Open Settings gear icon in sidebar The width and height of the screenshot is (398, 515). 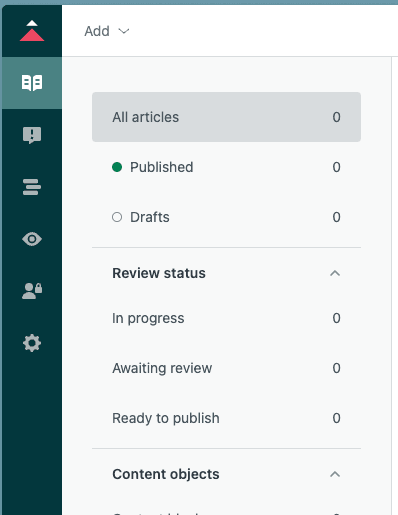32,343
